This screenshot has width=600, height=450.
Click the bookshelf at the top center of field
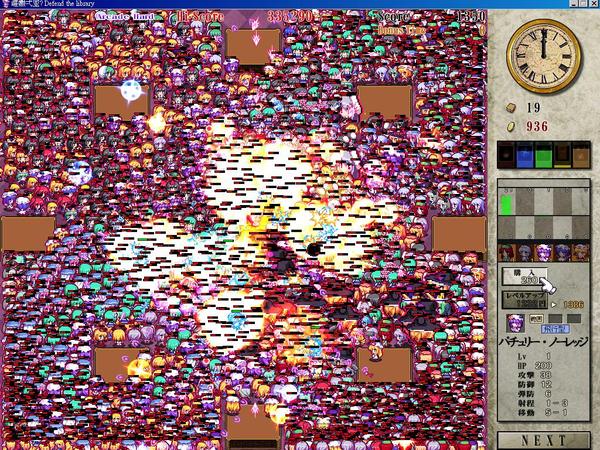[253, 47]
